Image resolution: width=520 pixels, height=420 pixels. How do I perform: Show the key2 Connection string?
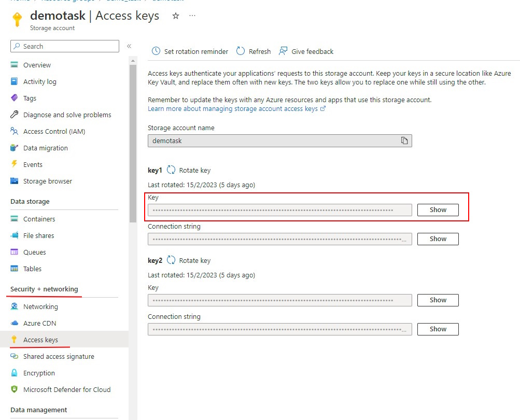[438, 329]
